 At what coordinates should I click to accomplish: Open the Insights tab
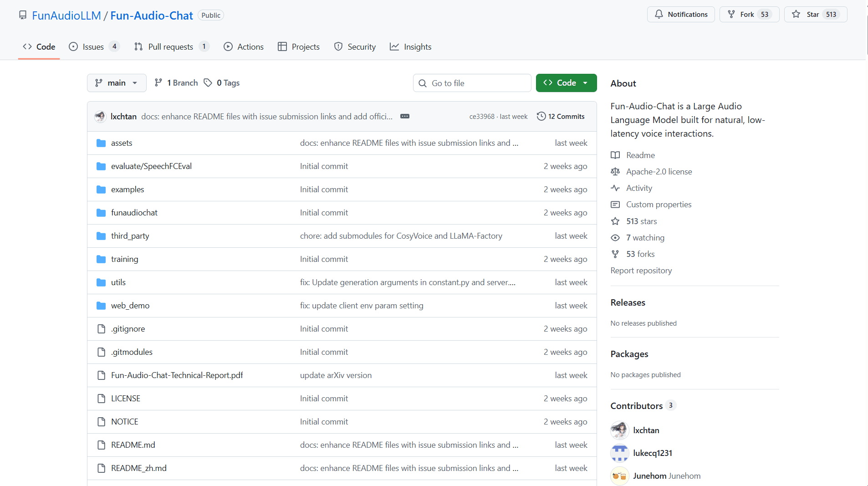(411, 47)
